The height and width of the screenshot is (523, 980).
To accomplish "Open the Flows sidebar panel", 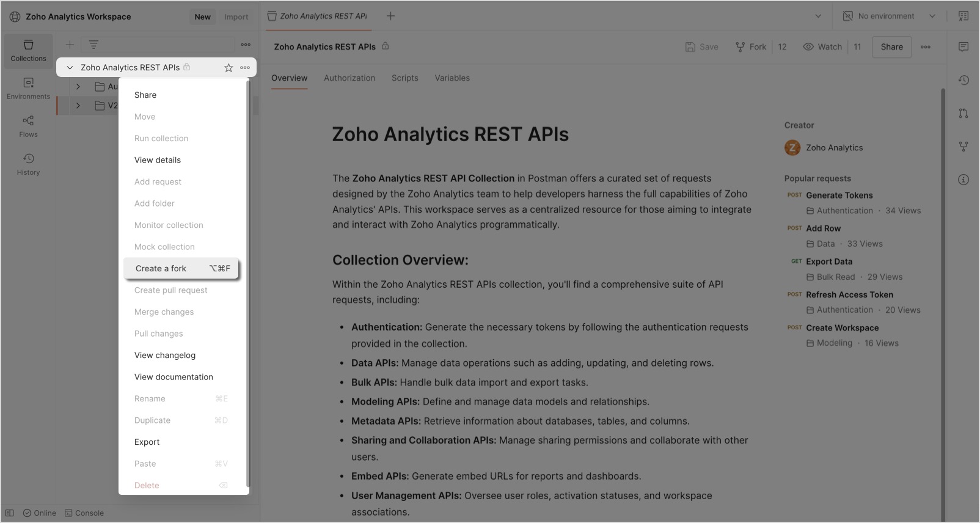I will tap(28, 126).
